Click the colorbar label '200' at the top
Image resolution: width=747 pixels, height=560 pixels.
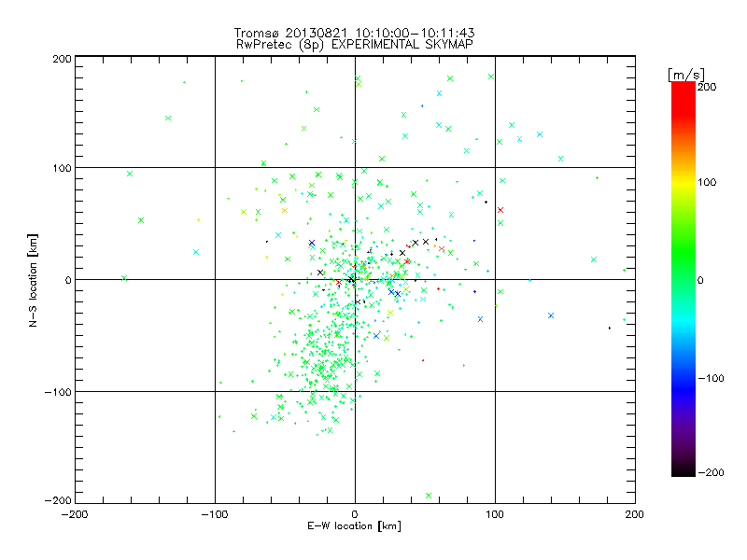(707, 87)
